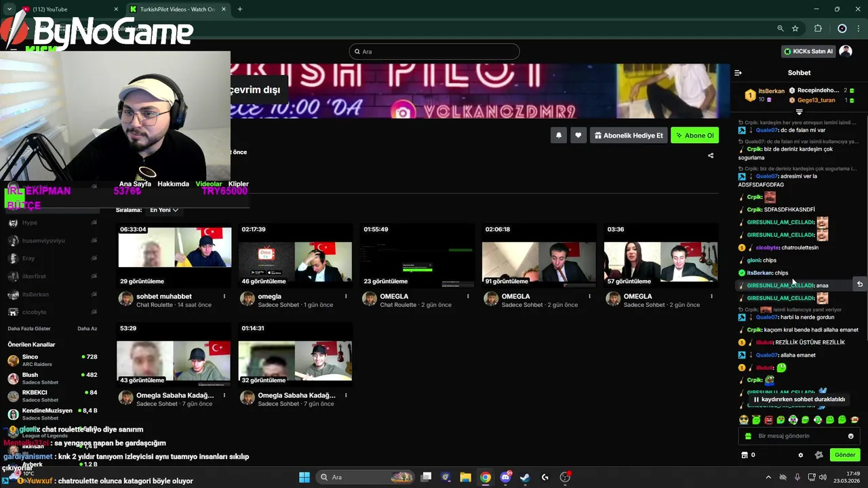Viewport: 868px width, 488px height.
Task: Select the TurkishPilot Videos browser tab
Action: coord(176,9)
